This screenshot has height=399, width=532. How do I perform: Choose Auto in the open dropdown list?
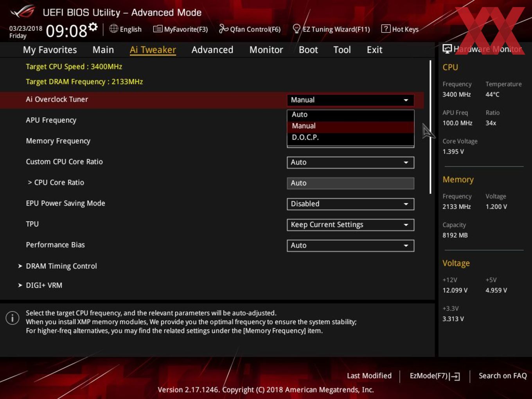350,115
